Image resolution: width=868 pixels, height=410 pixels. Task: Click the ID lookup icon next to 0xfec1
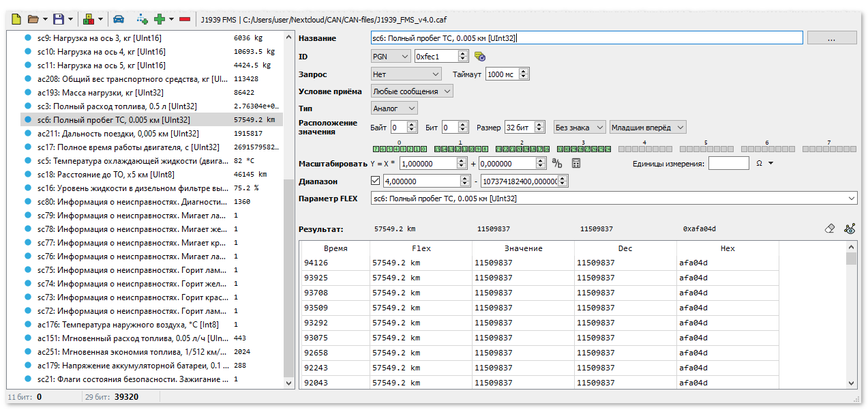click(x=480, y=57)
